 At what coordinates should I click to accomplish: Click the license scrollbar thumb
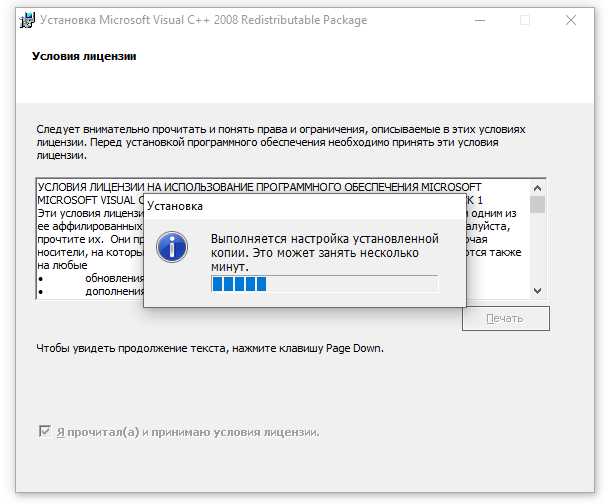[537, 204]
